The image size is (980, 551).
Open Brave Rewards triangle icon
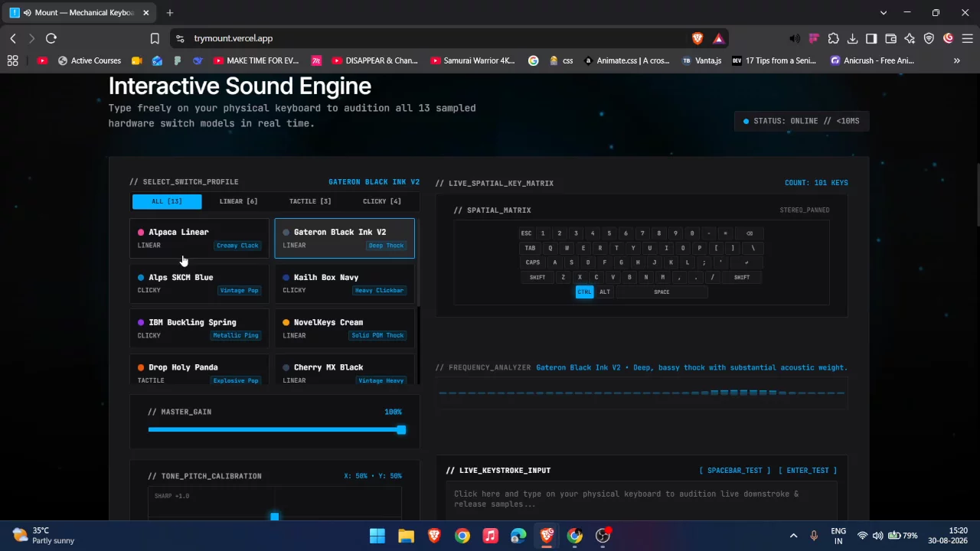718,38
